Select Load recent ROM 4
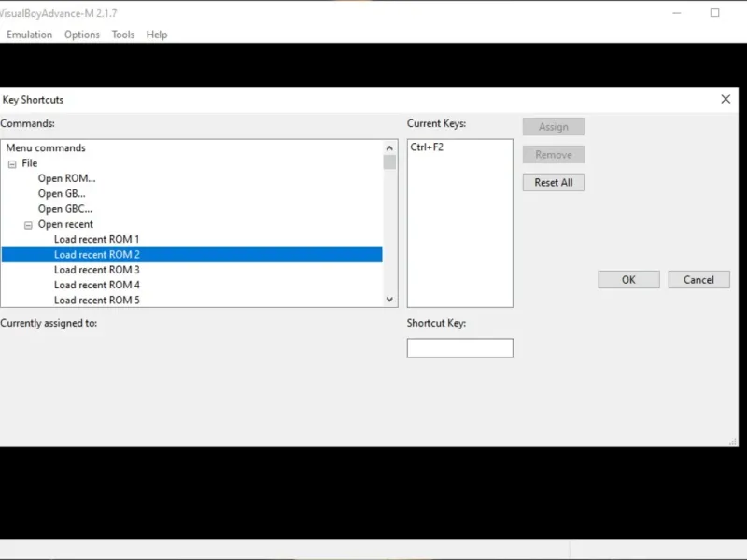The height and width of the screenshot is (560, 747). click(x=97, y=286)
